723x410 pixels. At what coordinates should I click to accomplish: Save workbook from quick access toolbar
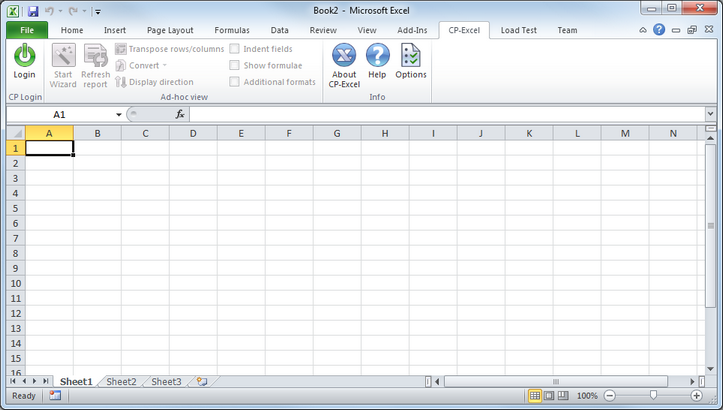tap(33, 11)
